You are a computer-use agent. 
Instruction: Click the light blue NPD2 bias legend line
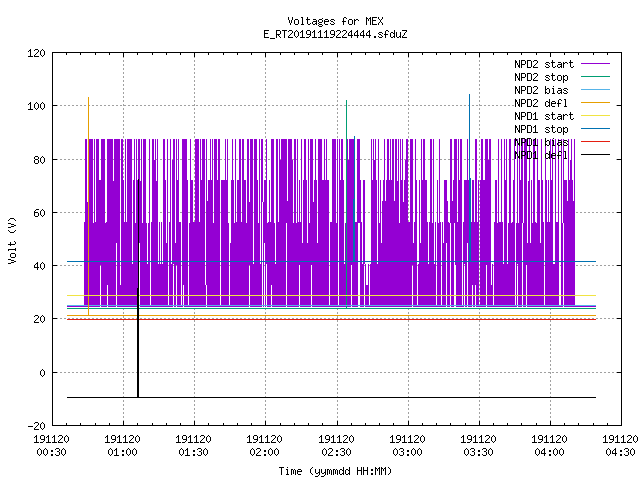click(x=595, y=90)
